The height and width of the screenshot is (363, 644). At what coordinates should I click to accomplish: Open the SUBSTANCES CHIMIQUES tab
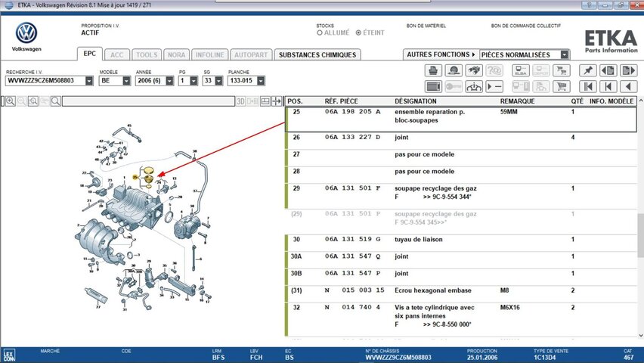317,54
